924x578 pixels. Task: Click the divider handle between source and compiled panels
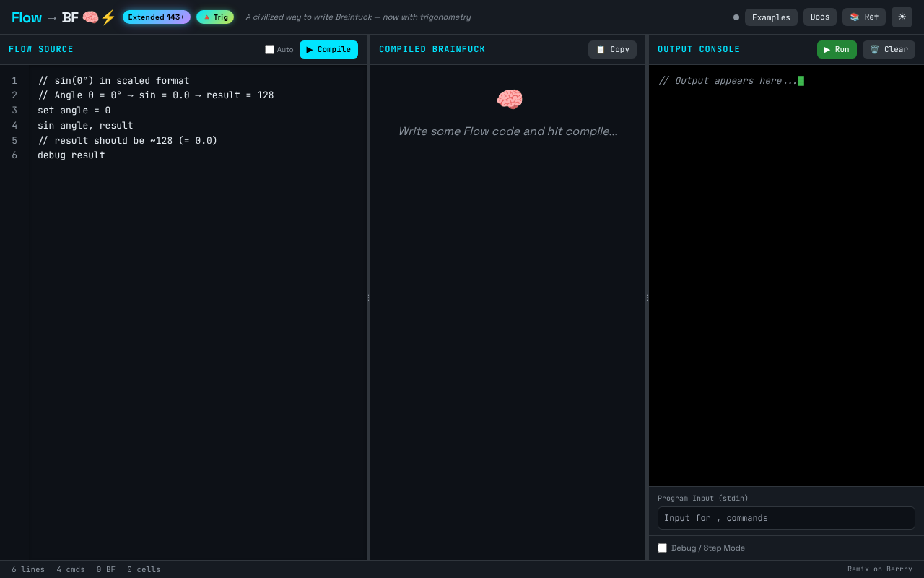[x=368, y=297]
